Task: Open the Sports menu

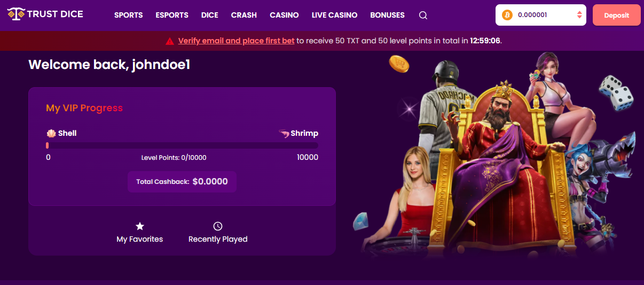Action: [129, 15]
